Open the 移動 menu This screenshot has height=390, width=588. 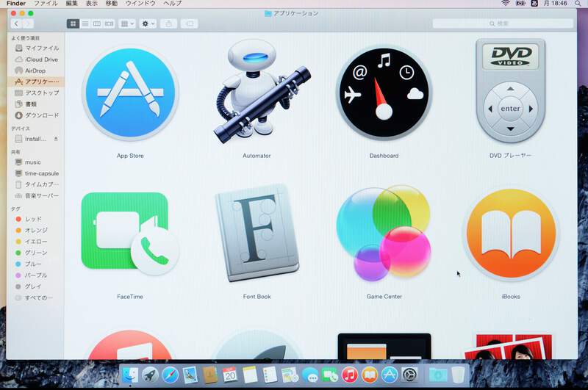[x=112, y=4]
